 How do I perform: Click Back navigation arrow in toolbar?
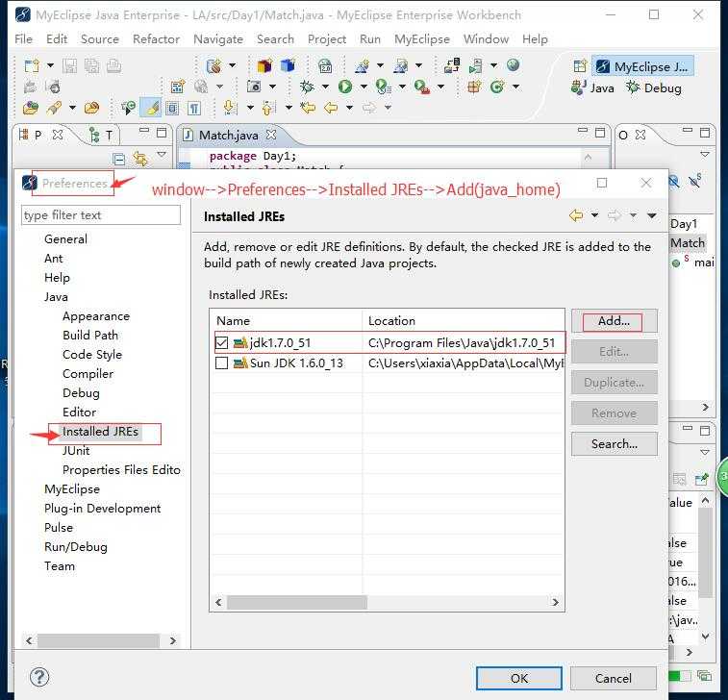click(331, 108)
